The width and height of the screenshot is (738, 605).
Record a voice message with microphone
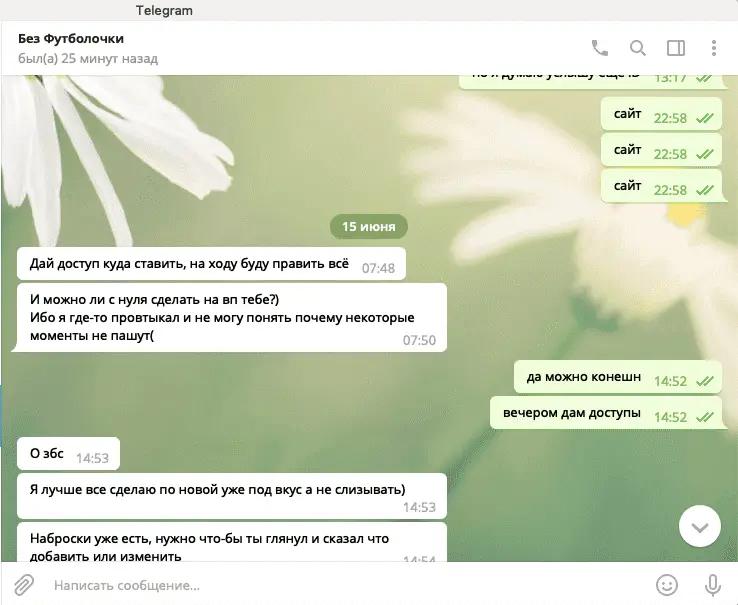(x=713, y=584)
